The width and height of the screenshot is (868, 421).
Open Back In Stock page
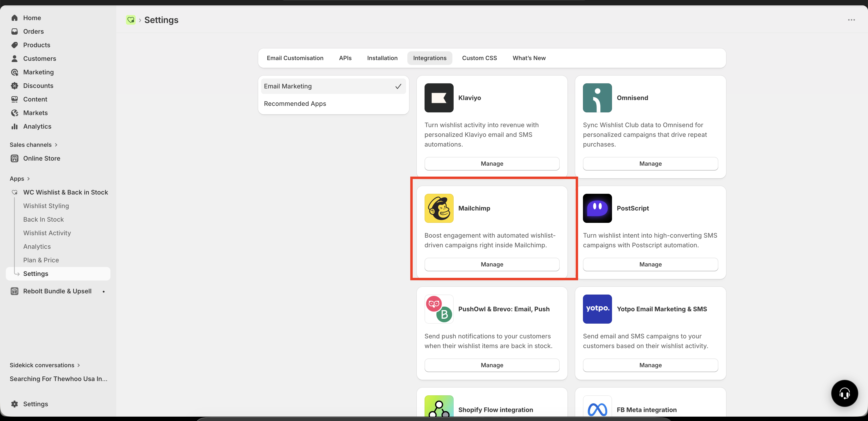click(43, 219)
